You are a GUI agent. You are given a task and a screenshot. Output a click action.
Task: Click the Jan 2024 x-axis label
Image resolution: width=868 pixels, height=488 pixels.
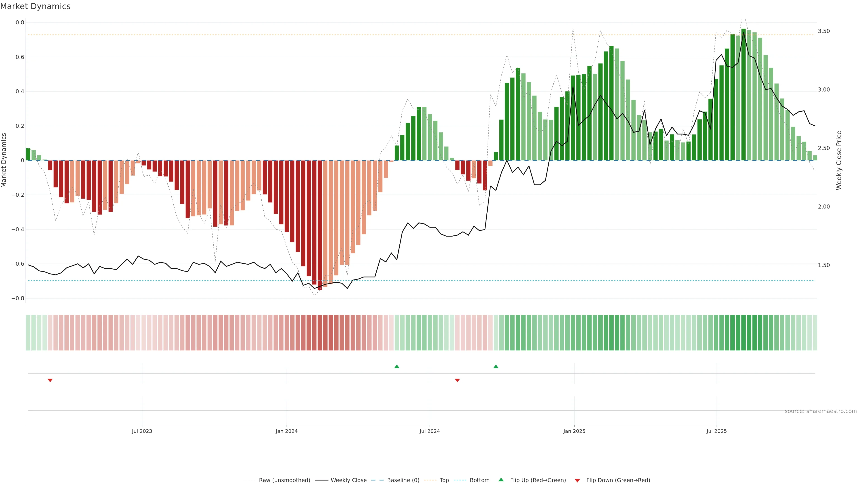click(x=286, y=431)
